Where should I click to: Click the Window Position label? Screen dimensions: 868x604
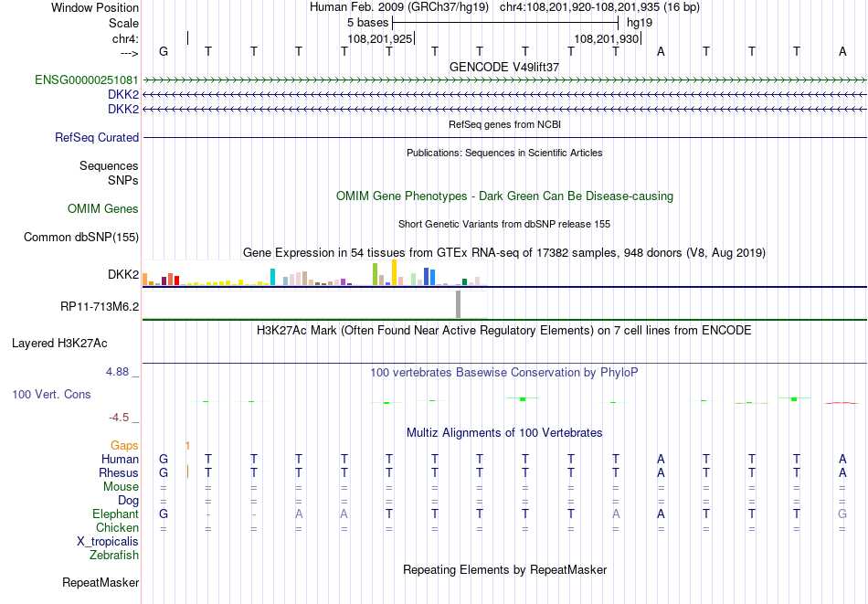coord(95,7)
